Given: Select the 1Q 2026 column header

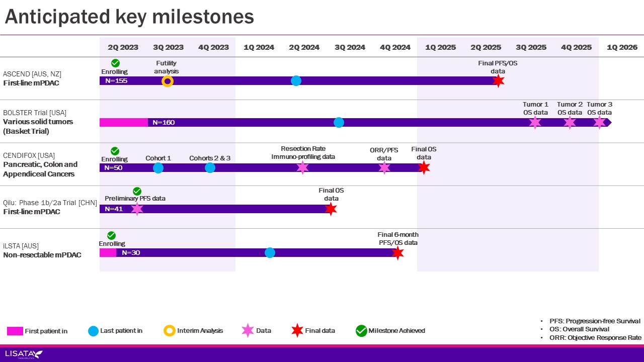Looking at the screenshot, I should (621, 47).
